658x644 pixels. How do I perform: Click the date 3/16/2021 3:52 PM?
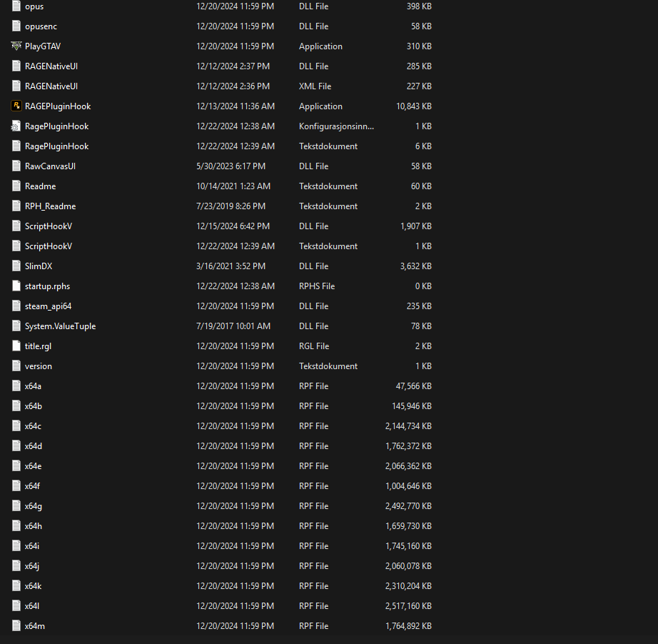231,266
